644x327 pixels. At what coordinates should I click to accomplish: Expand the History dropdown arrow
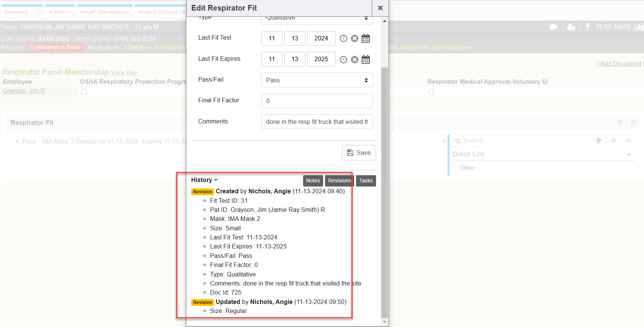[216, 180]
